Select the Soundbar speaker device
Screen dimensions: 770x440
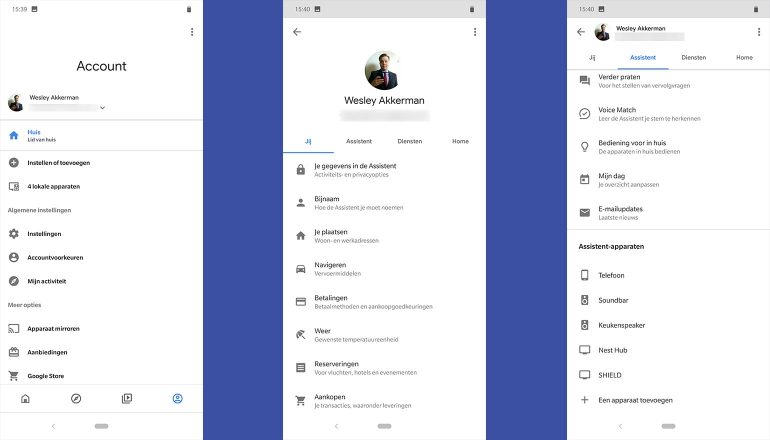(615, 299)
